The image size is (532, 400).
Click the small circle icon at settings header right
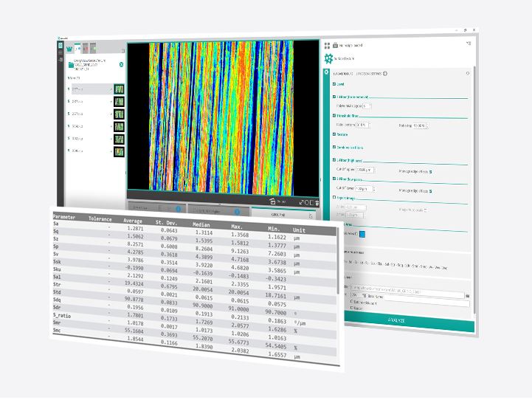click(x=468, y=73)
